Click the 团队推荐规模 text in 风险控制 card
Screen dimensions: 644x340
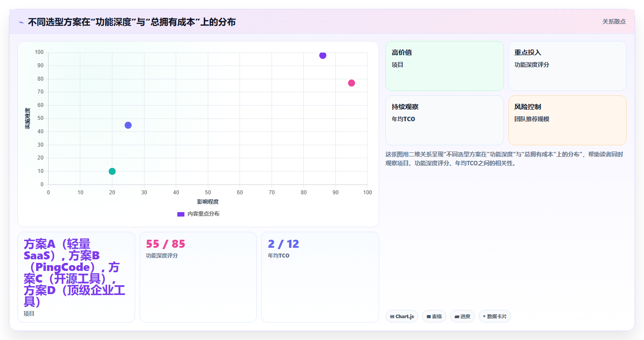click(532, 119)
